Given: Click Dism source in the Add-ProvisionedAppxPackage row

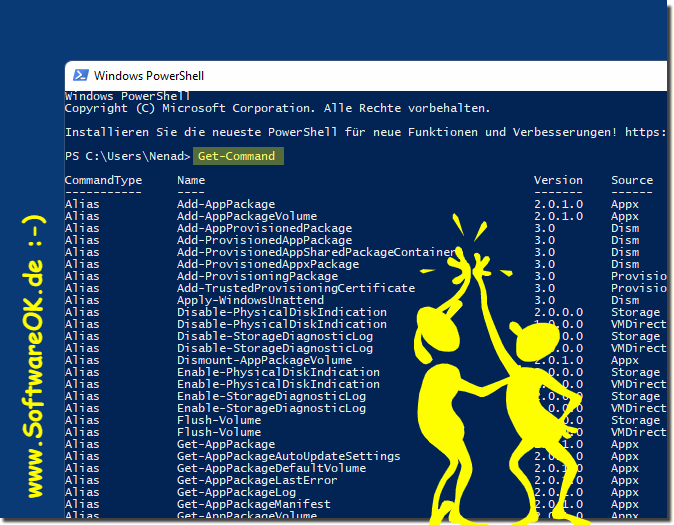Looking at the screenshot, I should [625, 264].
